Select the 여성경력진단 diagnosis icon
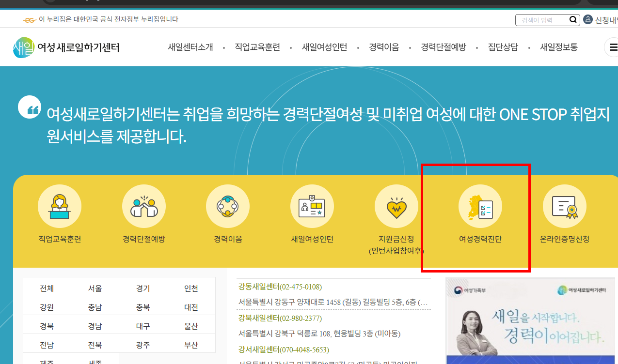The width and height of the screenshot is (618, 364). click(x=480, y=206)
